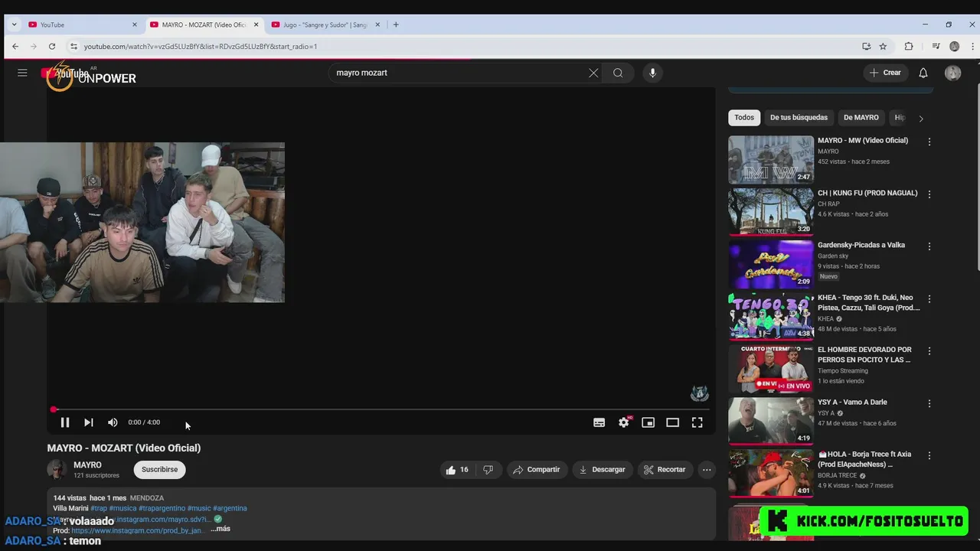
Task: Run search with magnifier icon
Action: [x=618, y=73]
